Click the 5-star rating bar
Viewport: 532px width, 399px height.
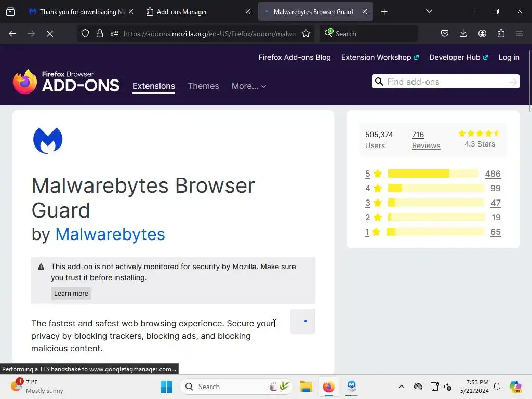[x=433, y=174]
